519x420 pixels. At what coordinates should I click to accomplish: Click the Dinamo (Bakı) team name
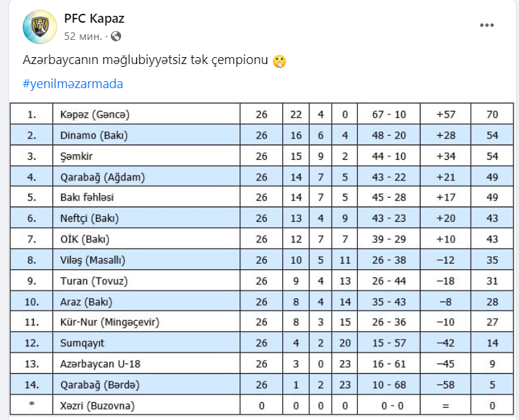click(x=94, y=136)
